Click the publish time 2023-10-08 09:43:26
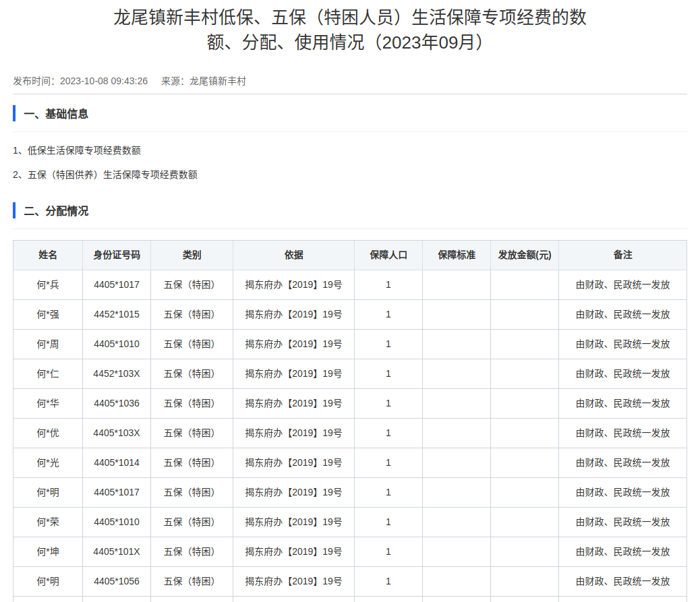Viewport: 700px width, 602px height. [104, 81]
